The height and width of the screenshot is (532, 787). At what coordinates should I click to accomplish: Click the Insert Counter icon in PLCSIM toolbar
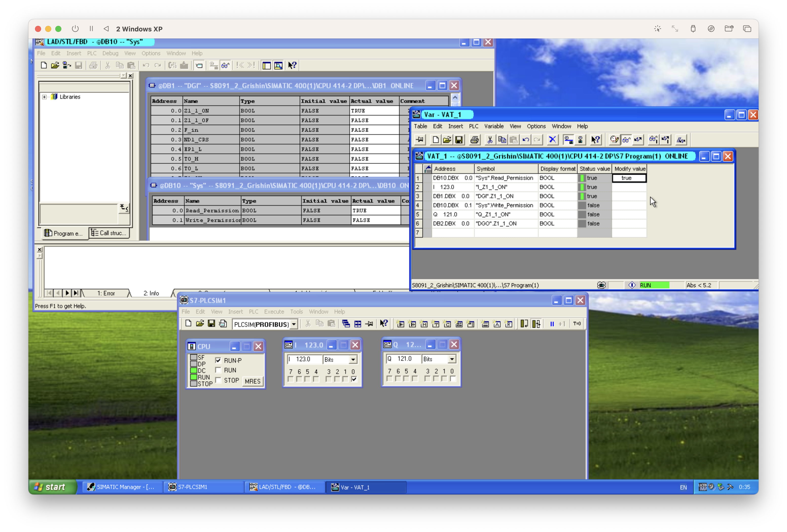click(447, 324)
